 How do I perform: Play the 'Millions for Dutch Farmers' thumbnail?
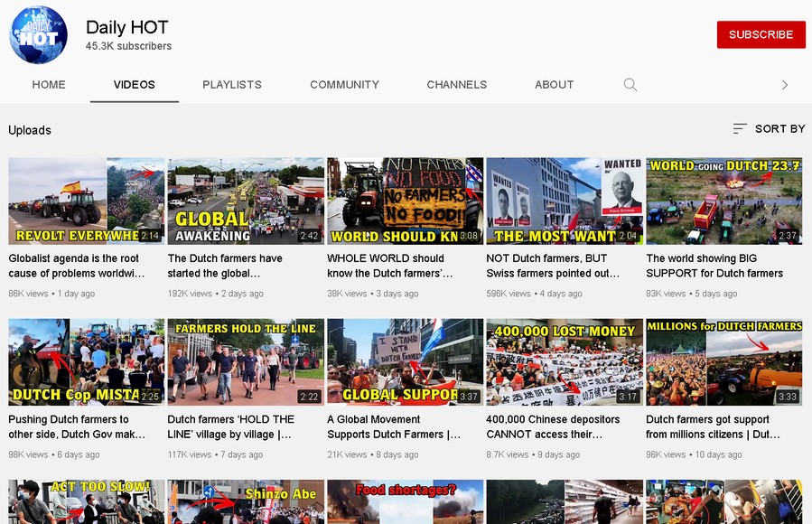point(723,361)
